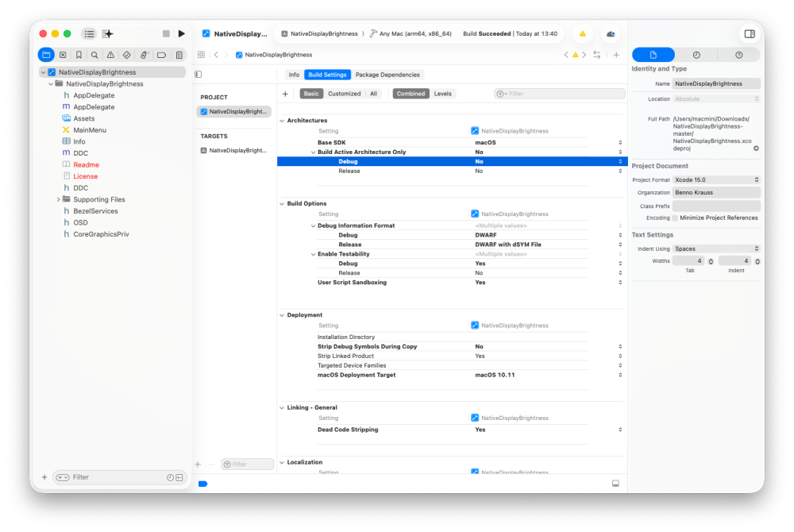Open the Find navigator magnifier icon

[94, 55]
